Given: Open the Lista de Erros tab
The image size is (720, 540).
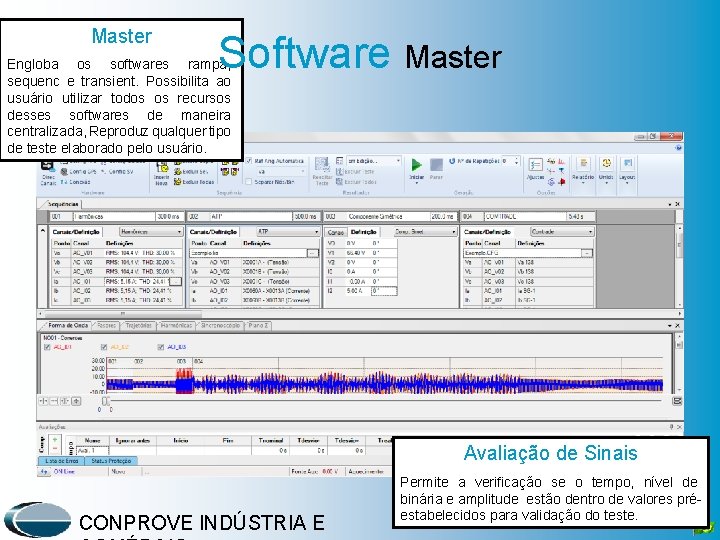Looking at the screenshot, I should pyautogui.click(x=62, y=461).
